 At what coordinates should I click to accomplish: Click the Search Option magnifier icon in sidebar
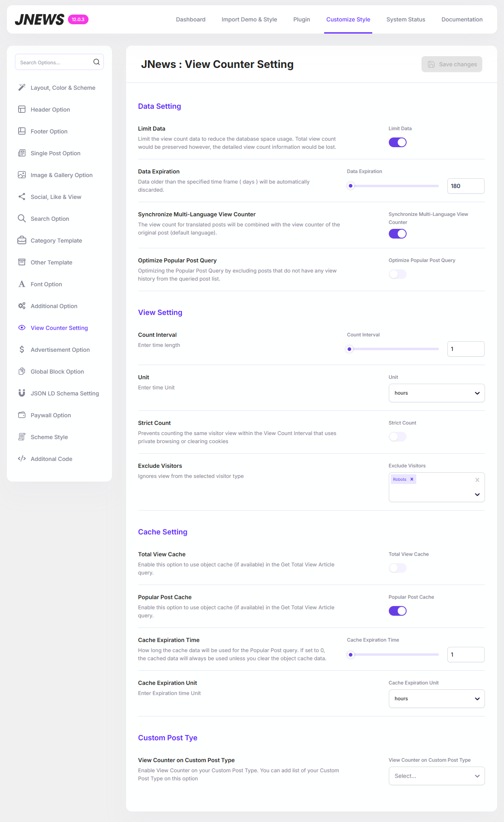(22, 218)
